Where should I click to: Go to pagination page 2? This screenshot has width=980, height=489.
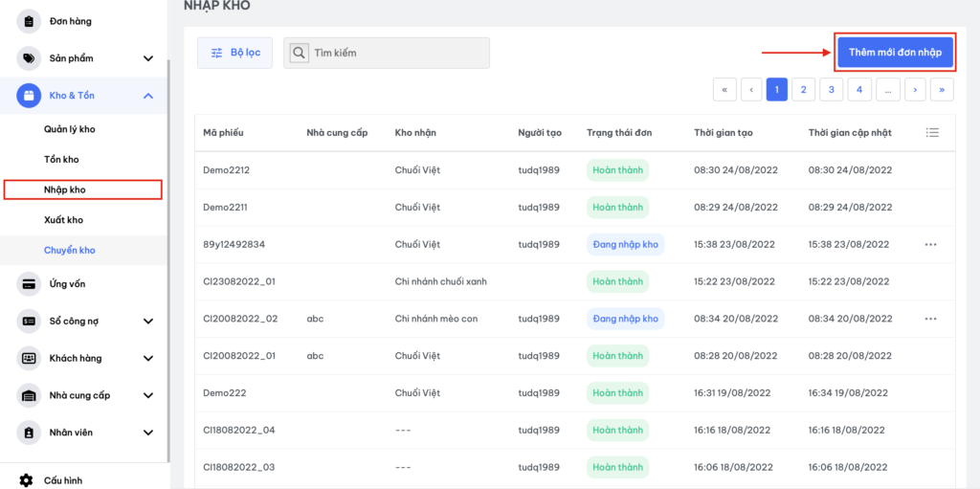(x=804, y=90)
